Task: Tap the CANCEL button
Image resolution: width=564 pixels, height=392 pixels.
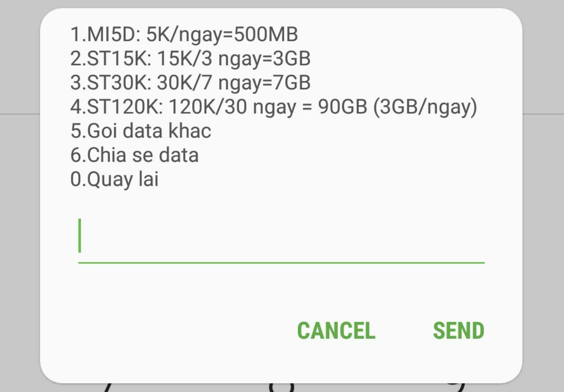Action: [x=336, y=331]
